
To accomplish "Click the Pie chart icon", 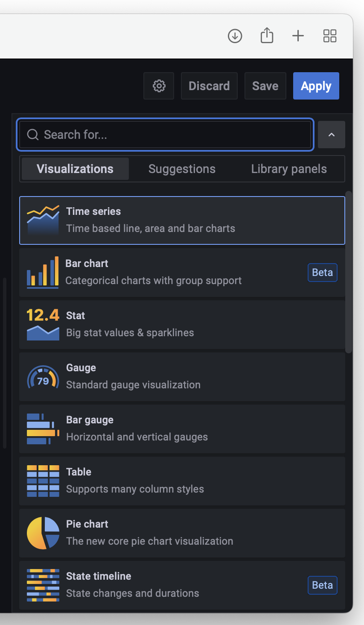I will point(43,533).
